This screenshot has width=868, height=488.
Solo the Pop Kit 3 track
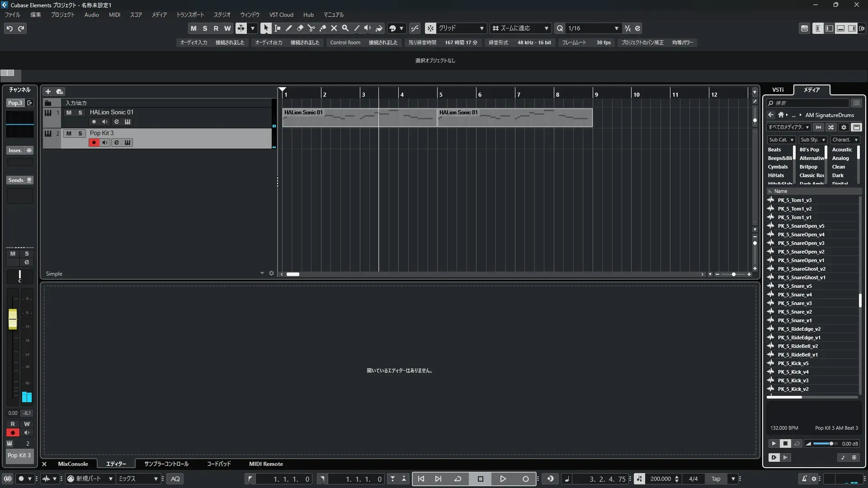tap(80, 133)
